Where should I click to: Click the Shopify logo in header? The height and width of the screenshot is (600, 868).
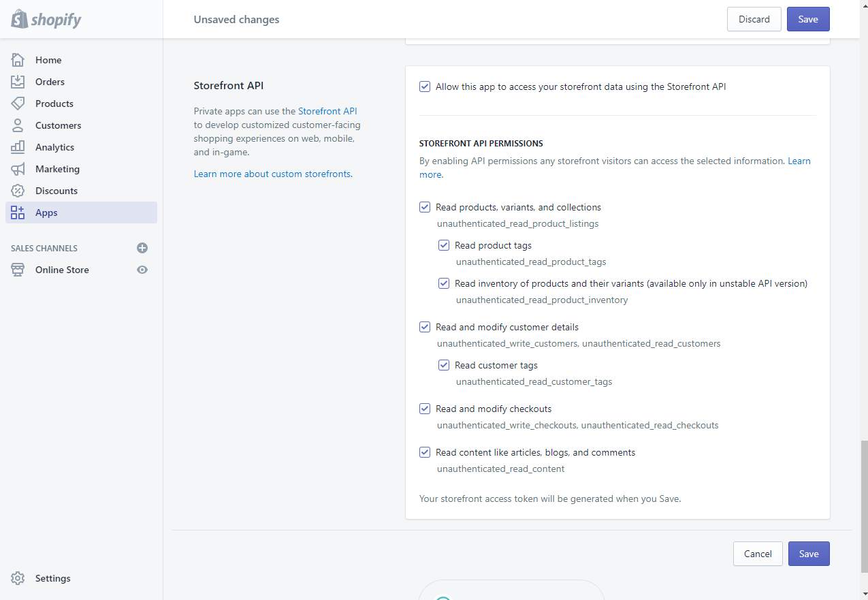[46, 19]
